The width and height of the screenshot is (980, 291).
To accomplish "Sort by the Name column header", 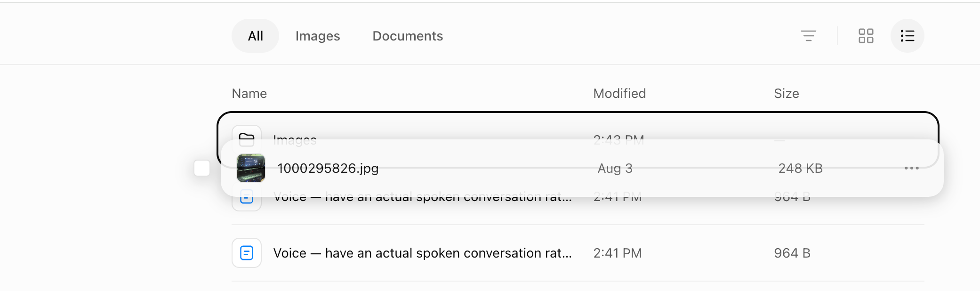I will click(249, 93).
